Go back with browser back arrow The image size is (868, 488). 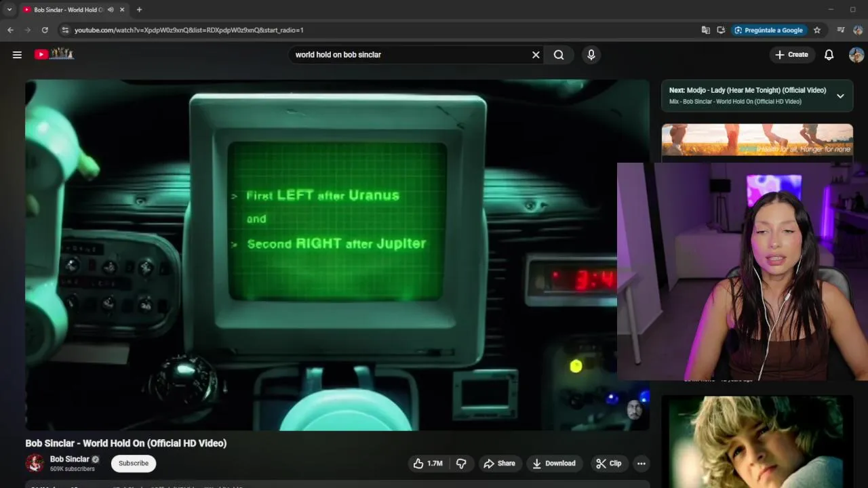tap(10, 30)
